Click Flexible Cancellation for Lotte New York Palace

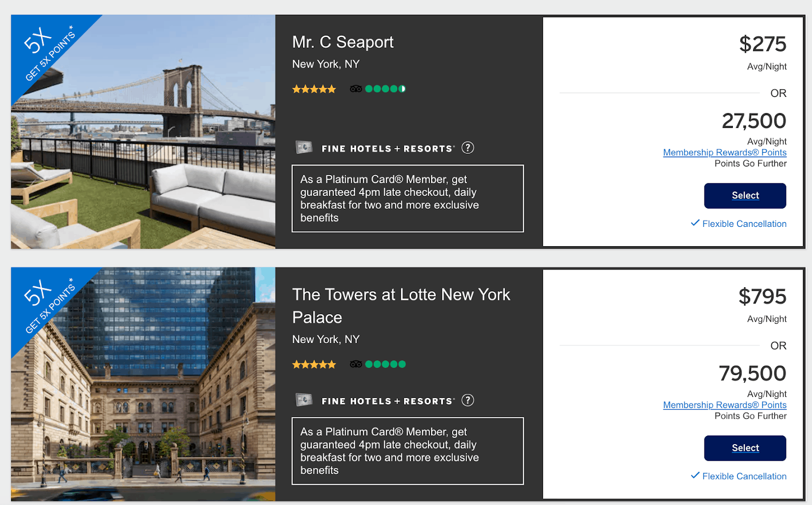click(x=744, y=476)
